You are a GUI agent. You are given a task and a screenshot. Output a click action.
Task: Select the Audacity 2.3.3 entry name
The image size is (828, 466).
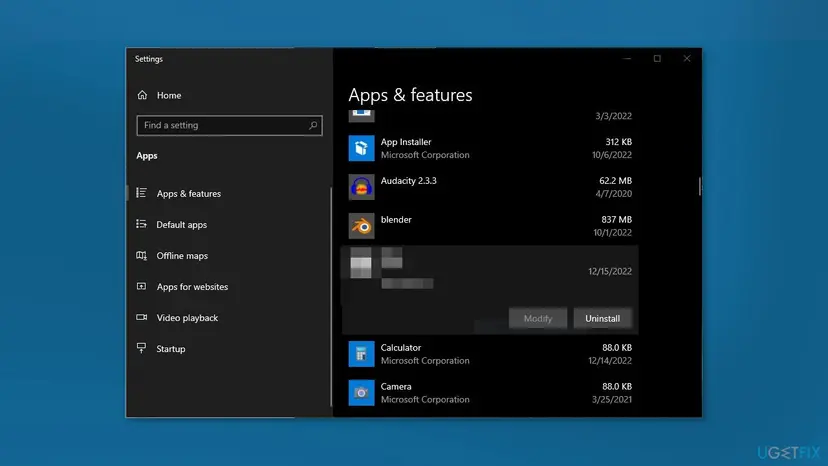(x=408, y=181)
